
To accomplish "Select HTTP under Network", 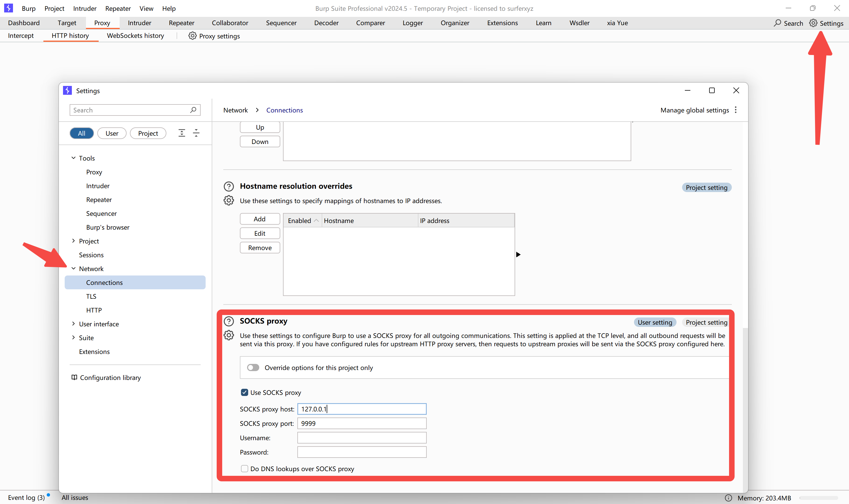I will pos(94,310).
